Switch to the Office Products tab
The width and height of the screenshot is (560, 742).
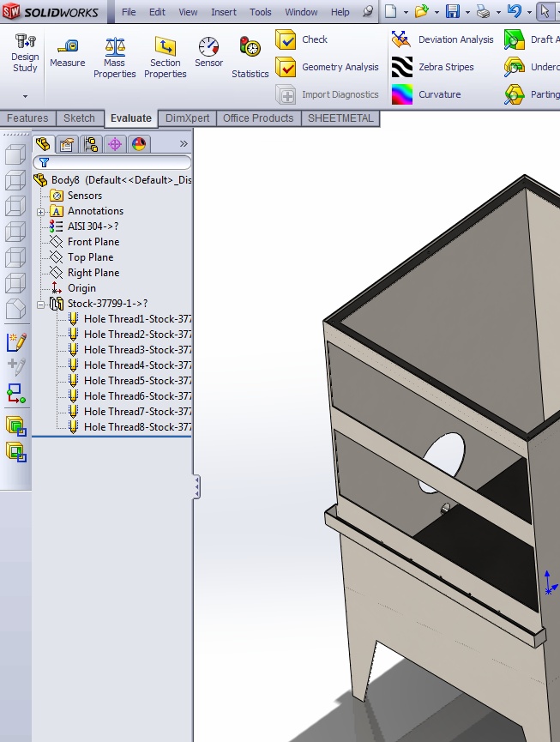point(258,118)
